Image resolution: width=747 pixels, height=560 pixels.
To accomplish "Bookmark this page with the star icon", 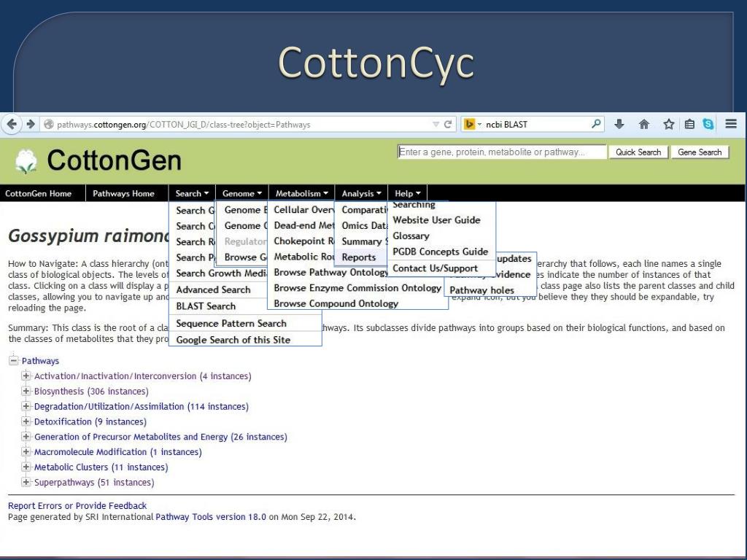I will (x=669, y=124).
